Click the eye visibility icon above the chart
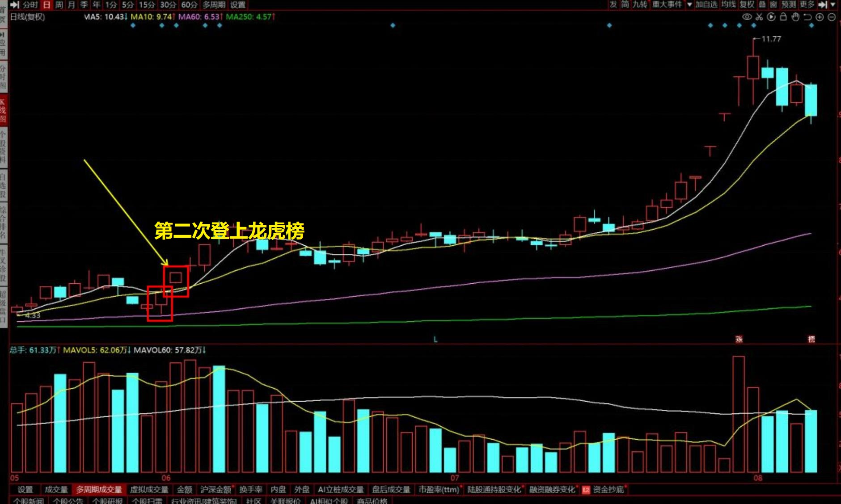This screenshot has height=504, width=841. click(x=747, y=17)
